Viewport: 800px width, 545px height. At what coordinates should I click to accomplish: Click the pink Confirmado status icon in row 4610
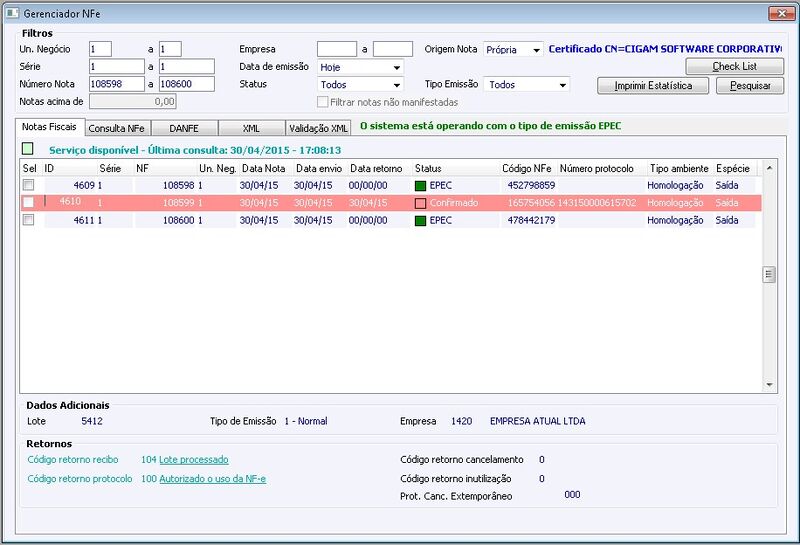[x=420, y=203]
